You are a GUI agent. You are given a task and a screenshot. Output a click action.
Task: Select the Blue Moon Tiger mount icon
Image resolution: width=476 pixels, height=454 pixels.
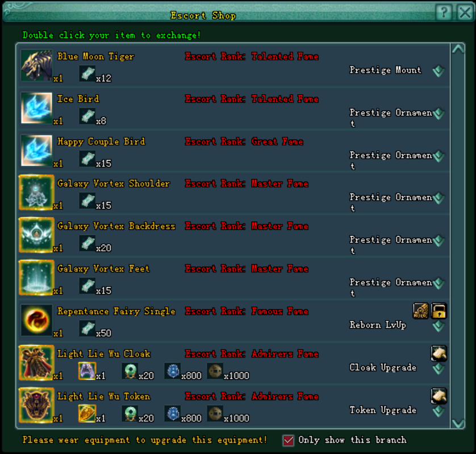(36, 65)
